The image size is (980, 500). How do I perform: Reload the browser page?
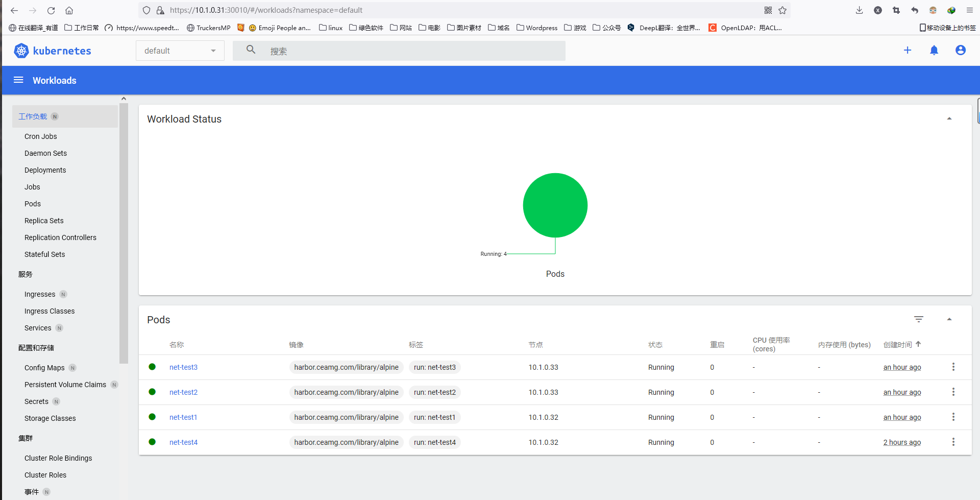(51, 10)
